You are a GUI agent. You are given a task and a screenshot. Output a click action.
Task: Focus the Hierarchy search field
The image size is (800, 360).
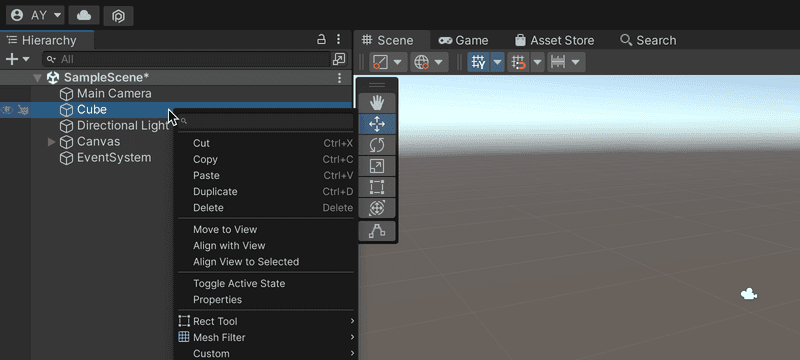point(186,59)
